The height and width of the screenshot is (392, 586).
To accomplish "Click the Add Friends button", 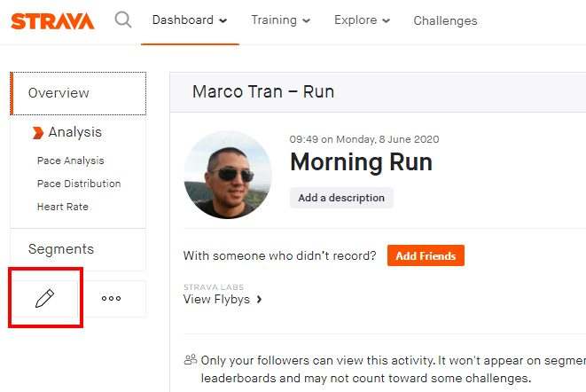I will click(426, 256).
